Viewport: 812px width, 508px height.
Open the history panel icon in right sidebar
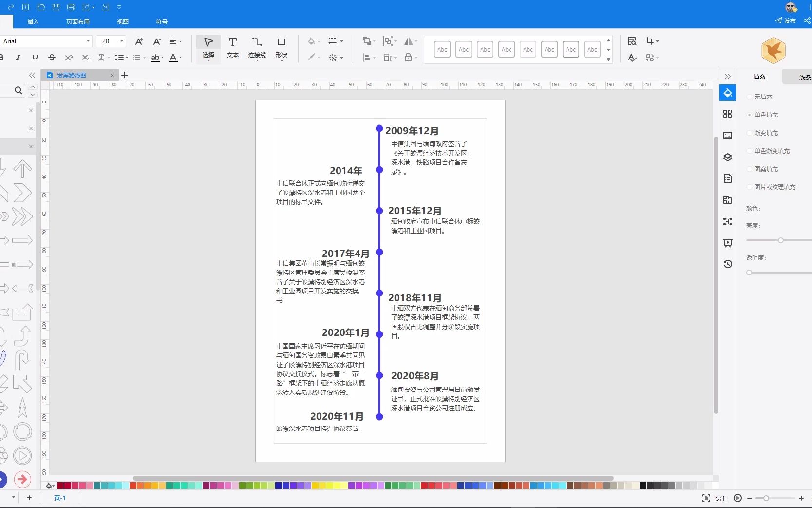tap(728, 264)
